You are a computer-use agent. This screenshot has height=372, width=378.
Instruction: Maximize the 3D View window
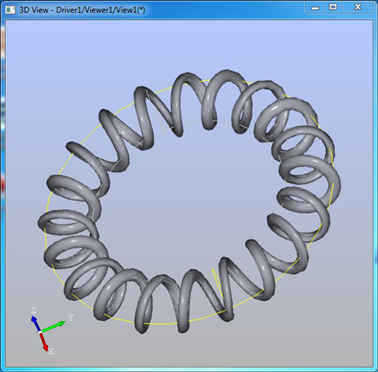point(333,7)
